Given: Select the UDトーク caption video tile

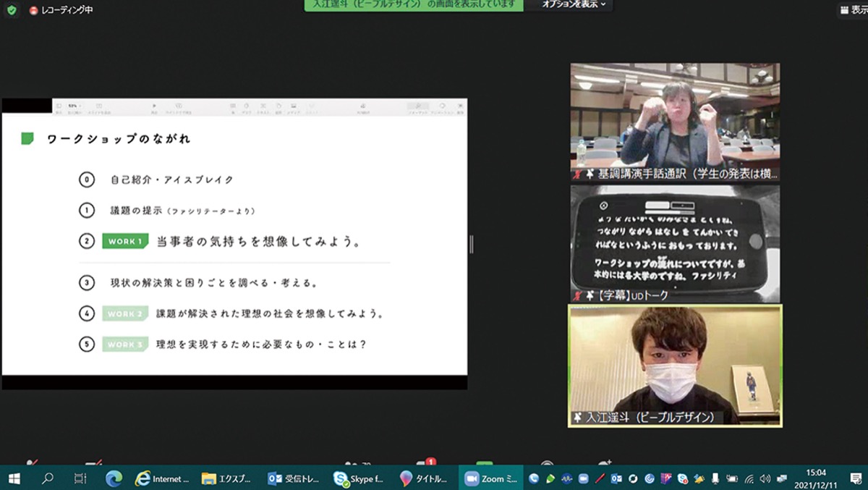Looking at the screenshot, I should (x=675, y=244).
